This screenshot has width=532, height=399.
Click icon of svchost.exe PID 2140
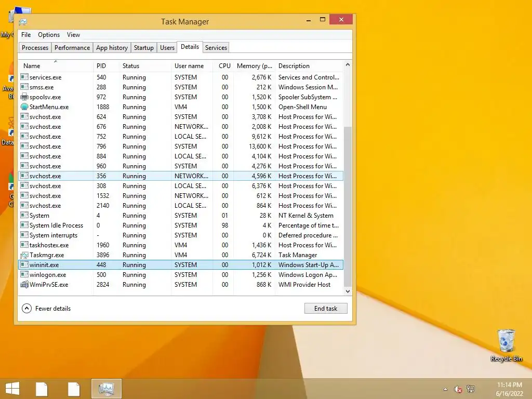click(24, 205)
